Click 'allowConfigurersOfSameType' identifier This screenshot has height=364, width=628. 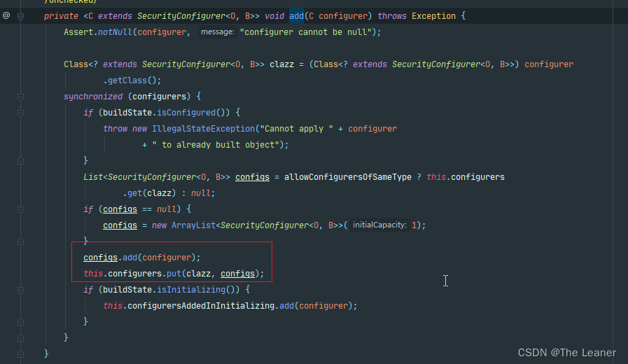(x=348, y=177)
